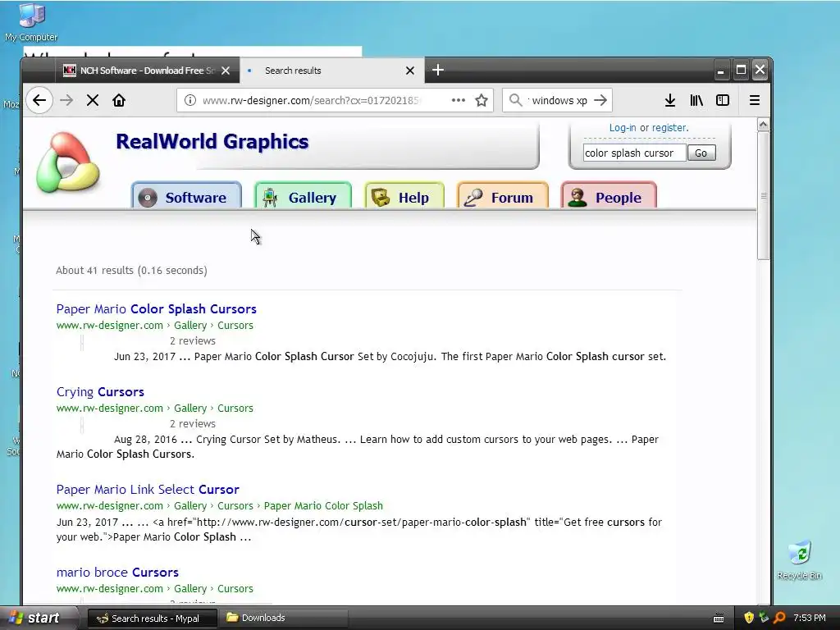The image size is (840, 630).
Task: Click the 7:53 PM clock
Action: [x=810, y=618]
